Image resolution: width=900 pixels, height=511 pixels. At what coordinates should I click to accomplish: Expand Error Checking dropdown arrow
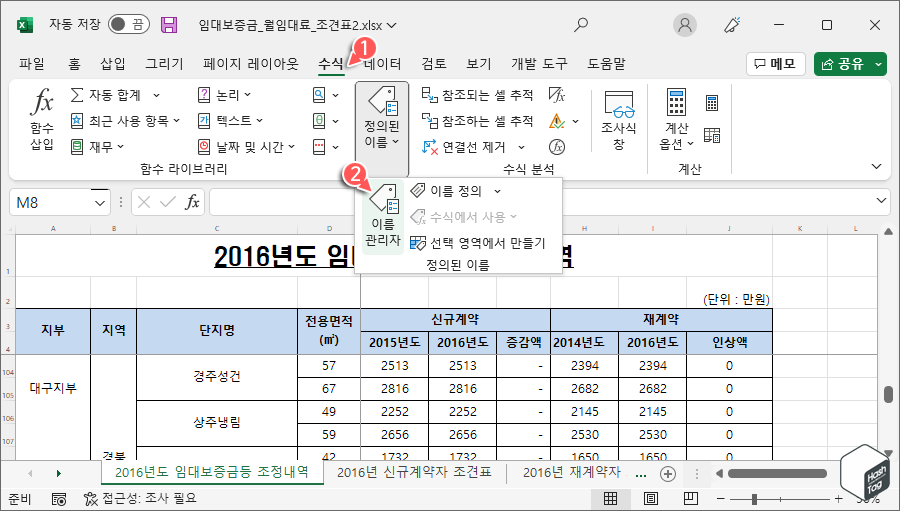[x=575, y=121]
